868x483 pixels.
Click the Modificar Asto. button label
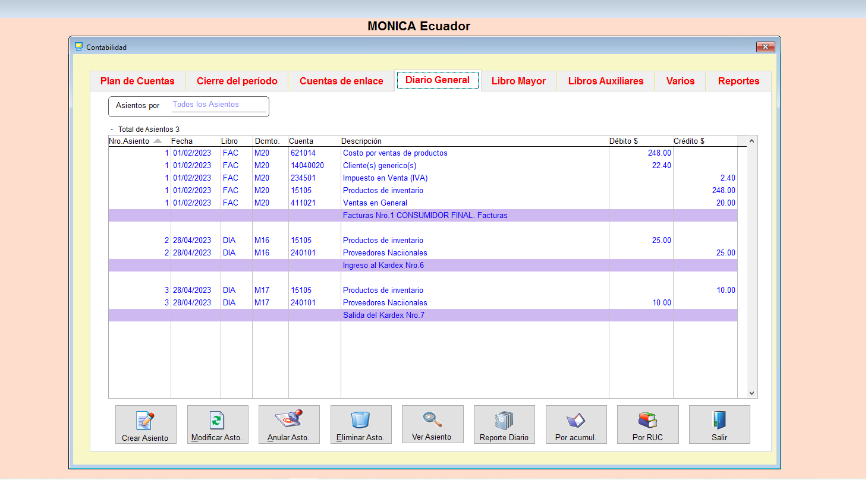[x=216, y=438]
